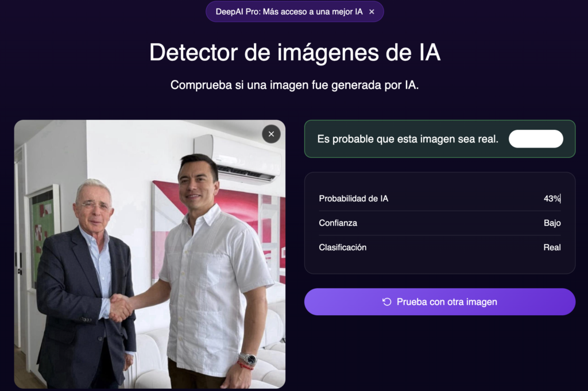
Task: Click the handshake in the uploaded photo
Action: point(121,307)
